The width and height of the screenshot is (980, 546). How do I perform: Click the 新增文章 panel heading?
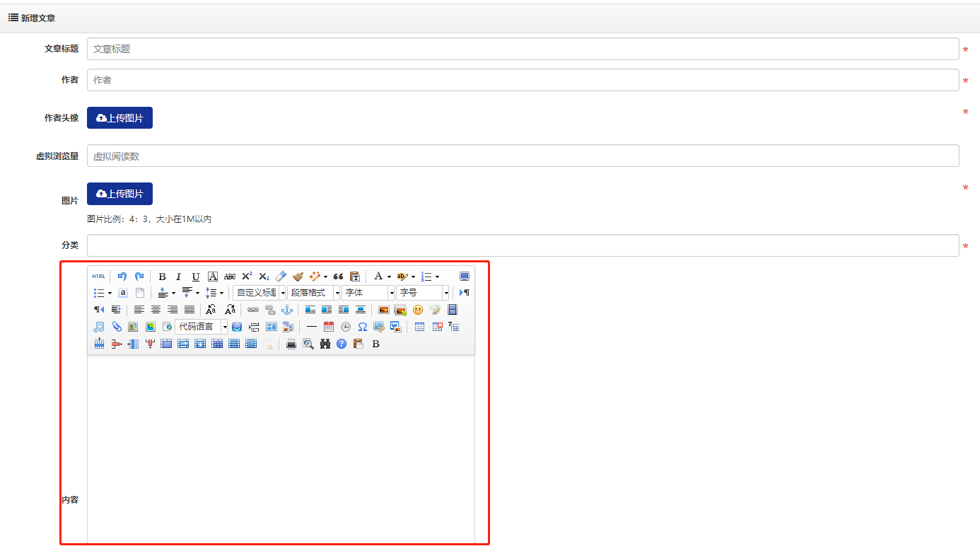click(x=38, y=18)
